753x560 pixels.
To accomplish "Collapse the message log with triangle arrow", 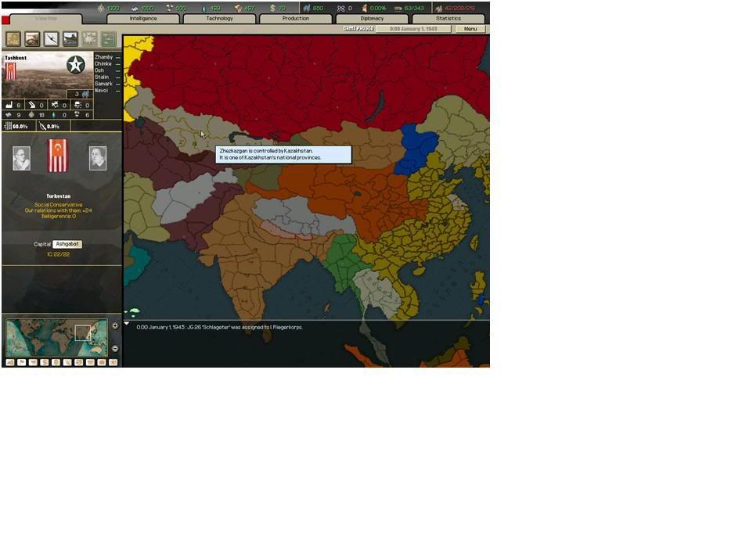I will click(x=128, y=324).
